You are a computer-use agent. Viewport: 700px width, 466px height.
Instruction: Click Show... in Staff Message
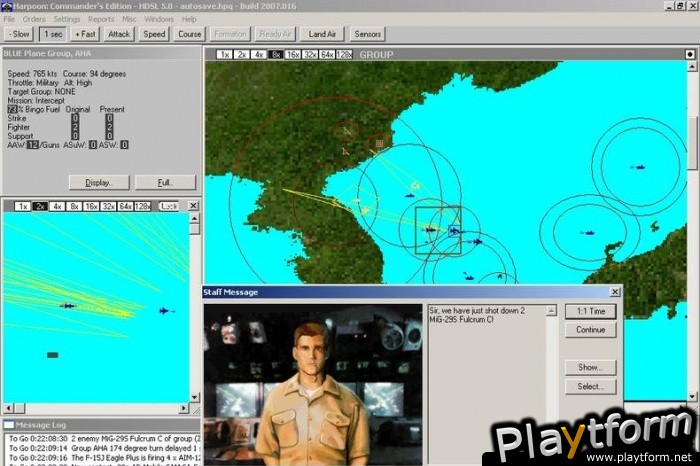click(591, 367)
